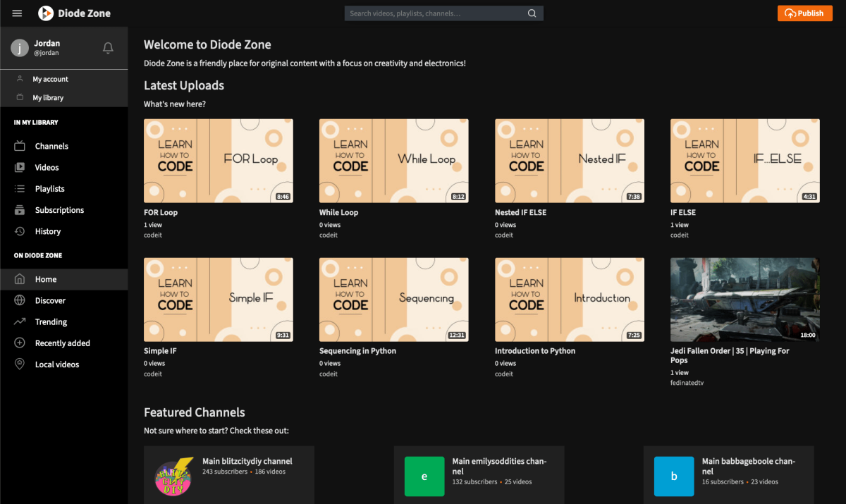Click the search magnifier icon
Viewport: 846px width, 504px height.
pos(532,13)
